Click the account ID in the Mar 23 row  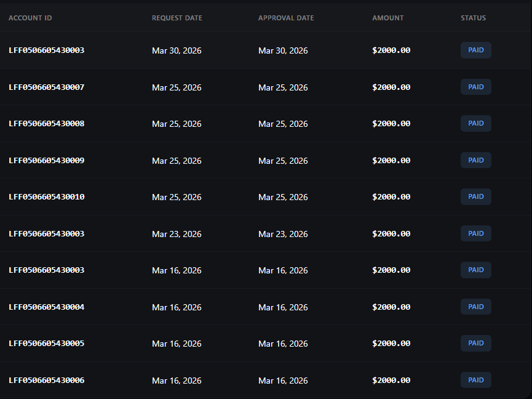point(47,233)
